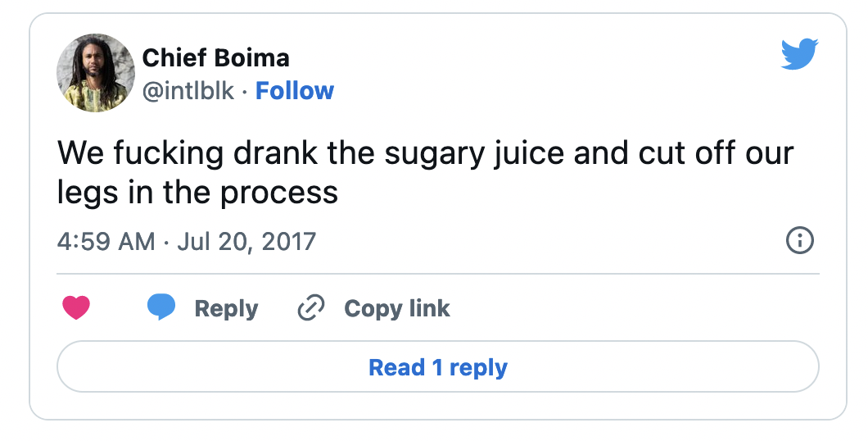Click the tweet's first line of text
Viewport: 868px width, 441px height.
coord(426,153)
